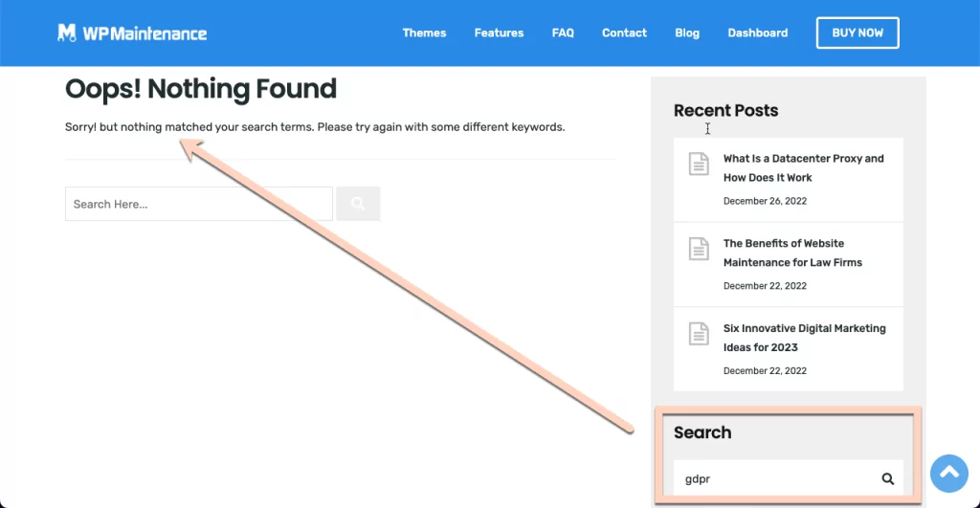Click document icon beside Law Firms post
Screen dimensions: 980x508
tap(699, 249)
